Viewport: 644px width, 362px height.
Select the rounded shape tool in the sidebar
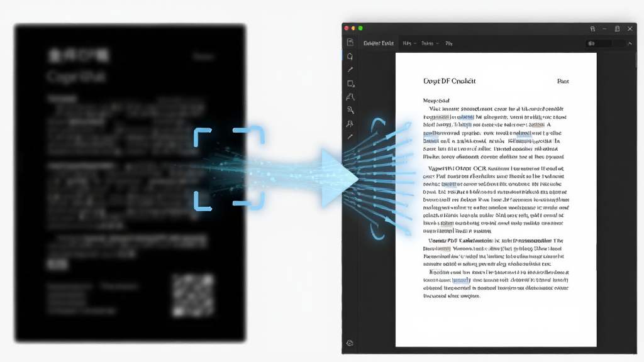(x=350, y=56)
